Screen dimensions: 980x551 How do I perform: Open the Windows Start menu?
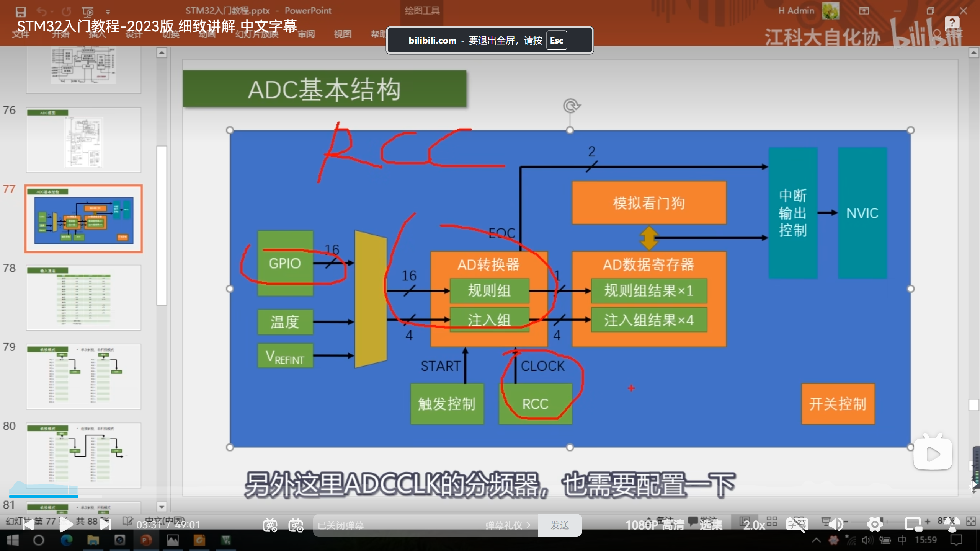point(13,540)
